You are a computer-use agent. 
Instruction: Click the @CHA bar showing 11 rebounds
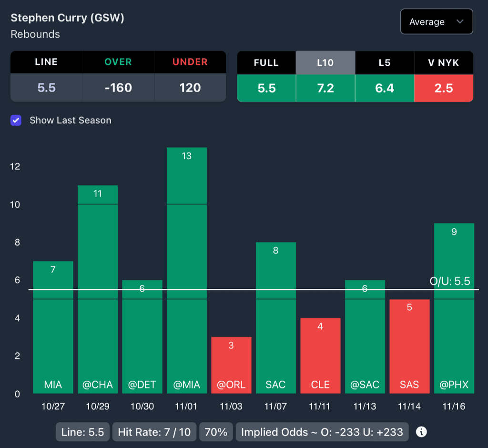(98, 286)
